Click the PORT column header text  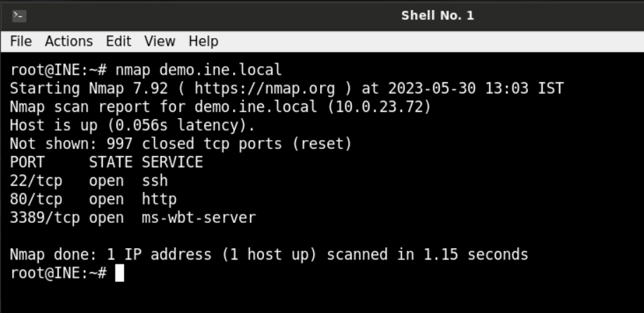click(x=27, y=162)
